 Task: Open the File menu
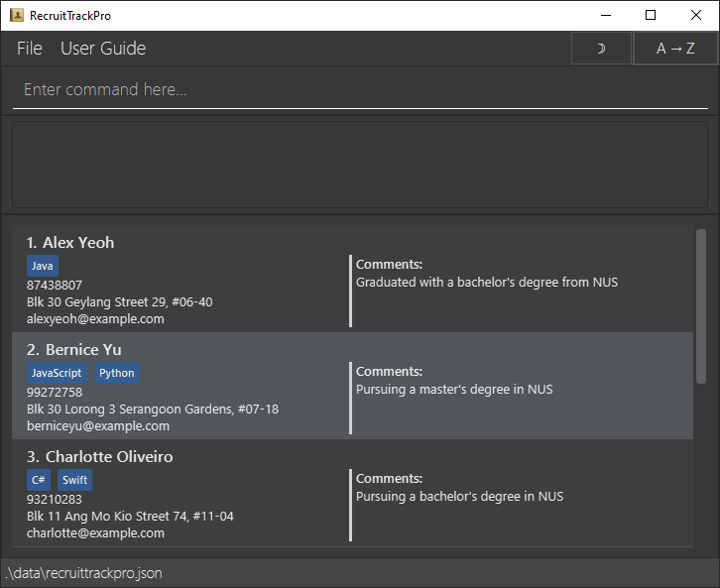[x=30, y=49]
